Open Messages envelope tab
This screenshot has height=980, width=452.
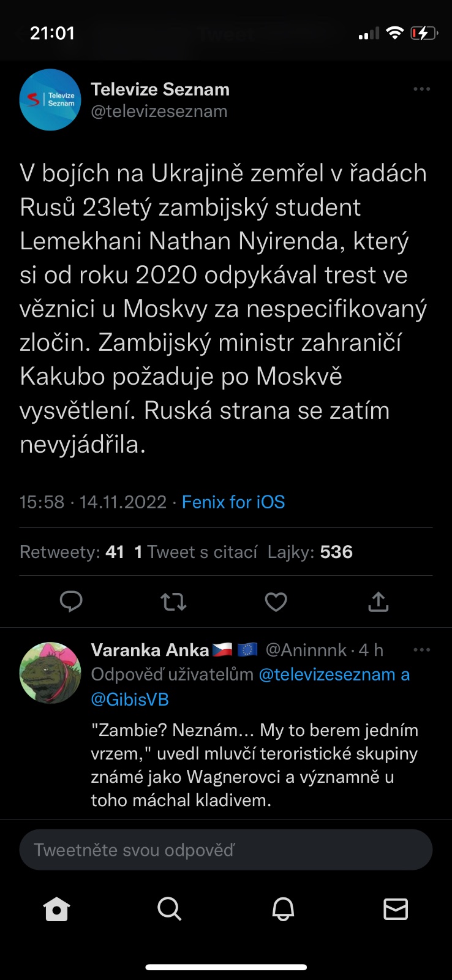(396, 910)
